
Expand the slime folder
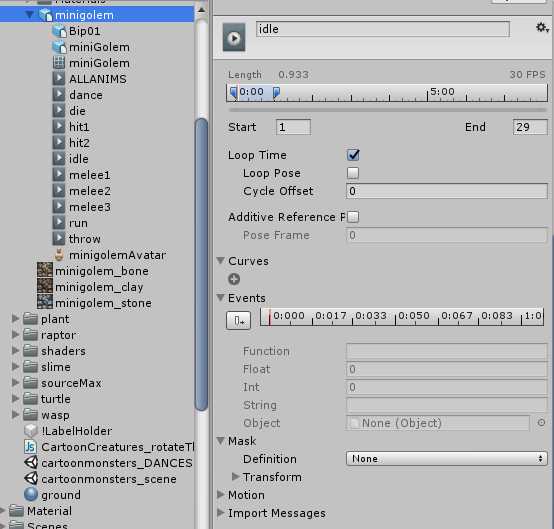tap(15, 366)
